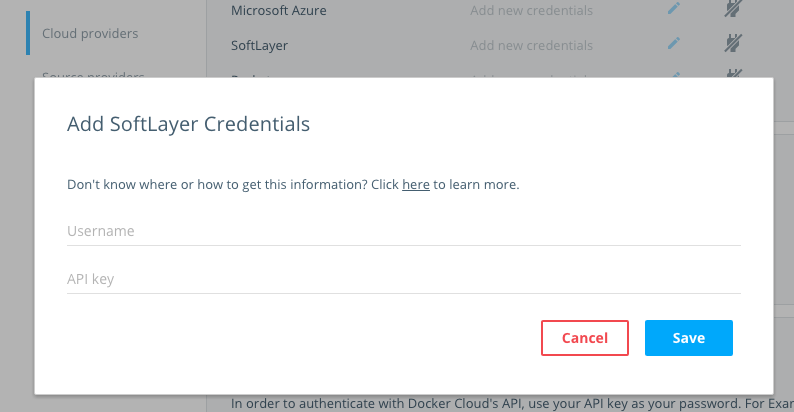Open the Cloud providers sidebar section

click(90, 34)
